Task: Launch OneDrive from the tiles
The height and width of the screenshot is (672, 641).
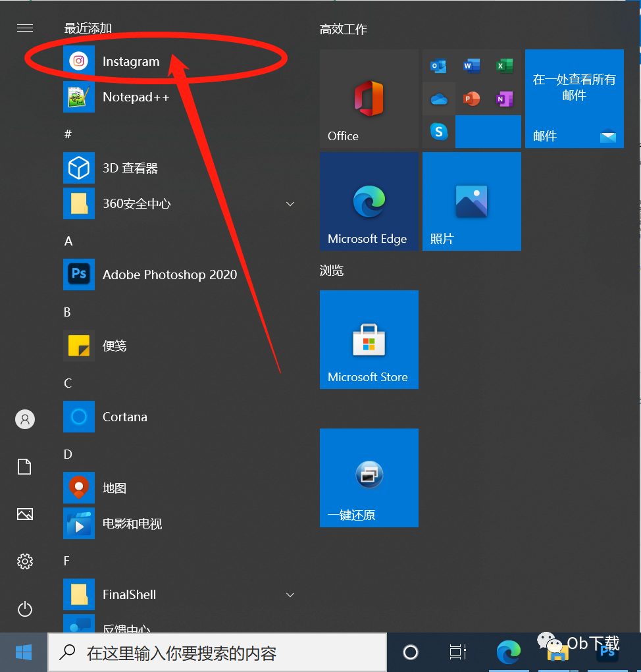Action: tap(438, 99)
